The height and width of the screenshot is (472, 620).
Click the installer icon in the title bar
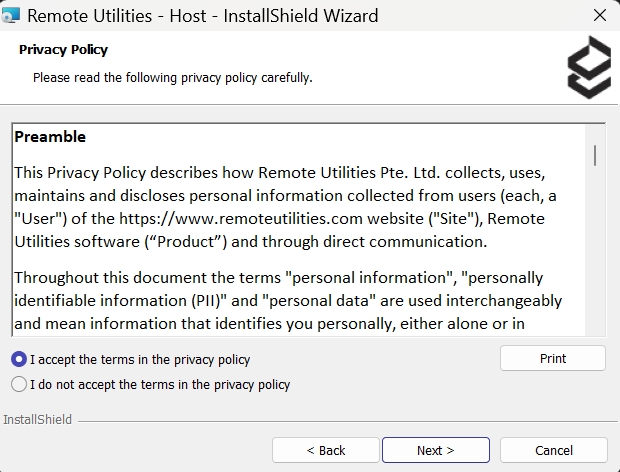click(x=11, y=15)
